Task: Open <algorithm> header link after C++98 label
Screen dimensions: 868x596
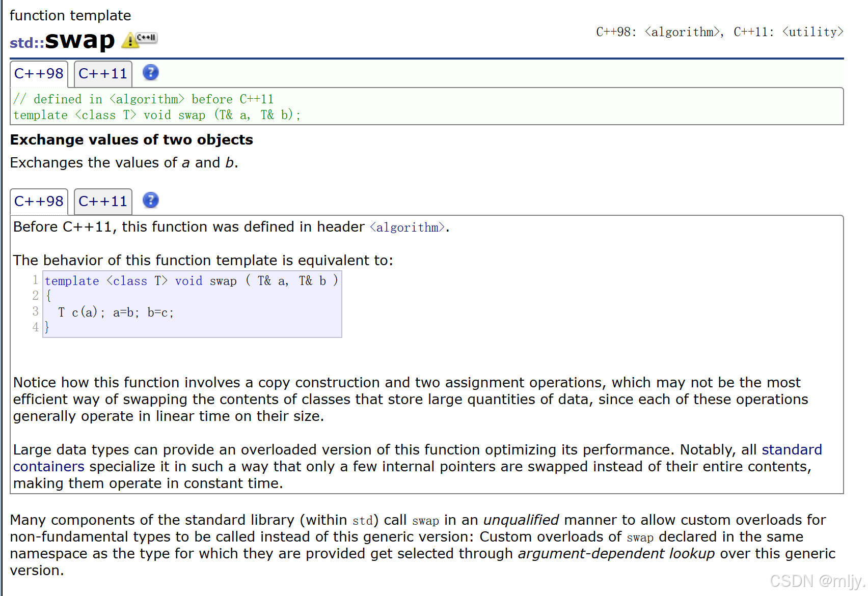Action: [x=682, y=32]
